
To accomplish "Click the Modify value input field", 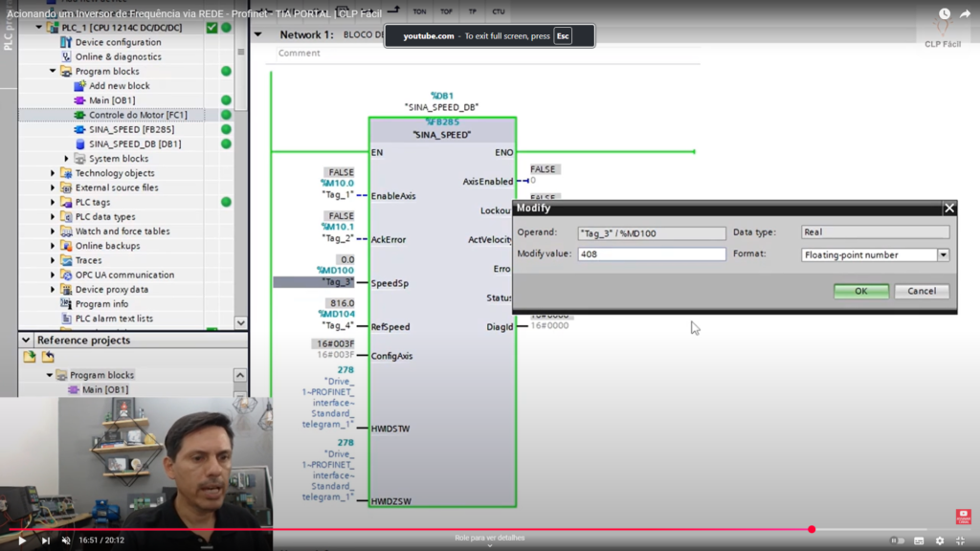I will (x=651, y=254).
